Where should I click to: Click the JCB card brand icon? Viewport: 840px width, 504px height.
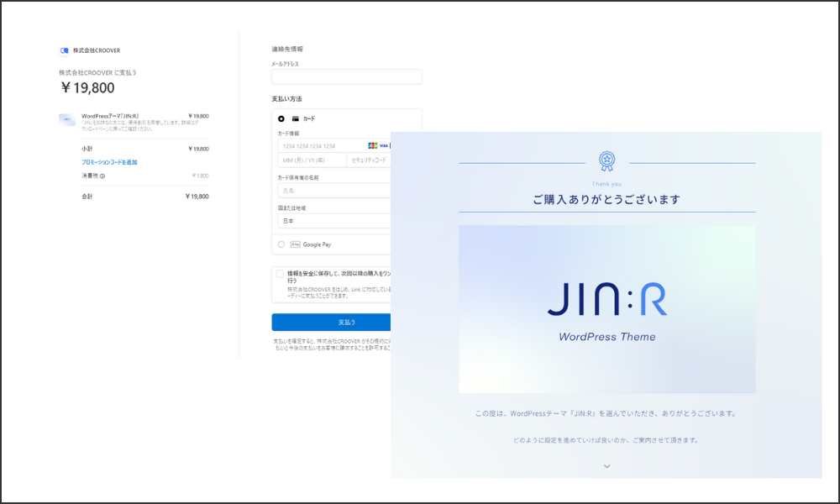point(373,145)
